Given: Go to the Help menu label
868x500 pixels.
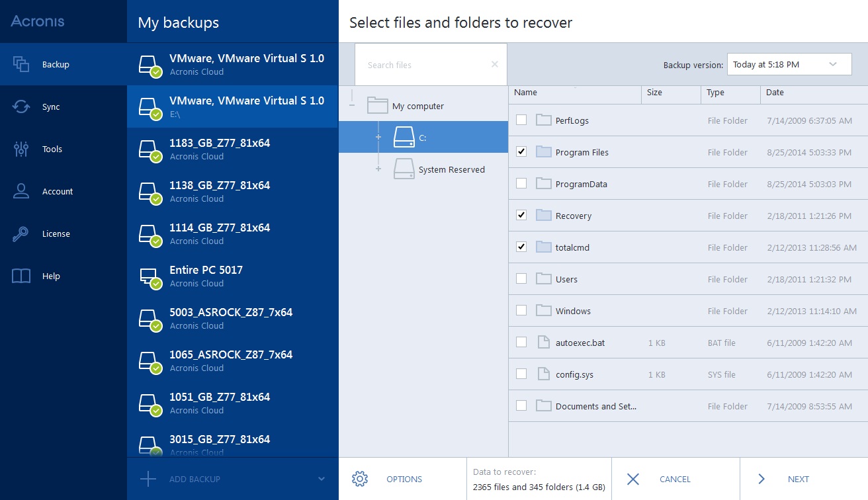Looking at the screenshot, I should (51, 276).
